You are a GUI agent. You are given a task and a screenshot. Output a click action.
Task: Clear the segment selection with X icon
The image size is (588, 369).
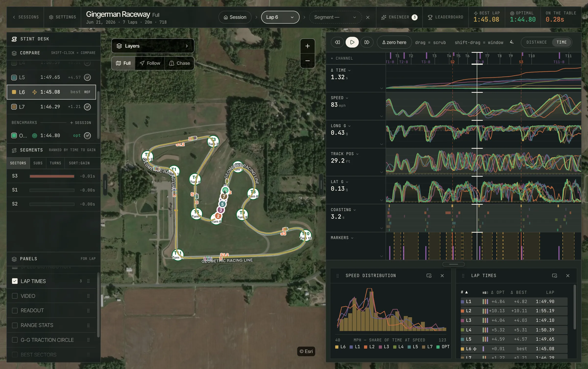click(x=368, y=17)
